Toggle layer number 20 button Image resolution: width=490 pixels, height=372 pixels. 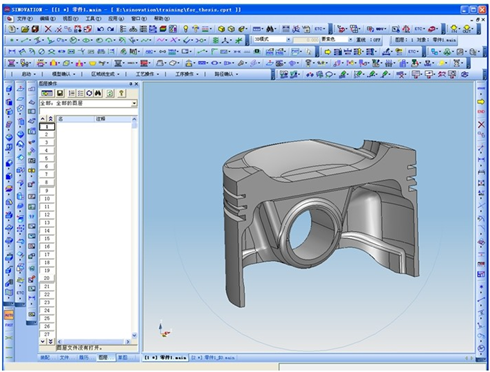47,278
